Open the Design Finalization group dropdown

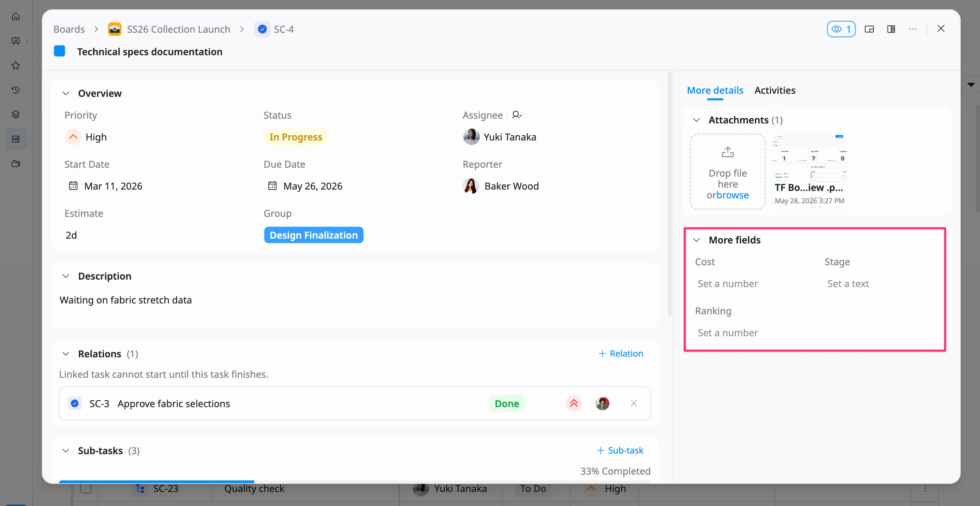[x=313, y=235]
